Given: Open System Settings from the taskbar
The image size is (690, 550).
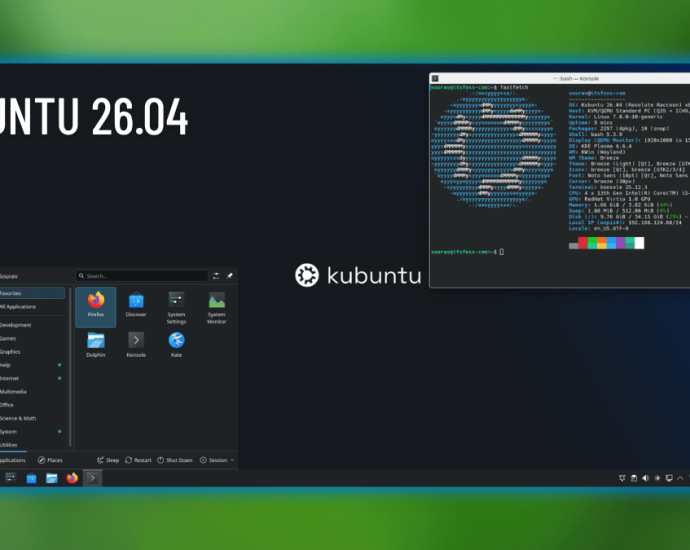Looking at the screenshot, I should (x=11, y=478).
